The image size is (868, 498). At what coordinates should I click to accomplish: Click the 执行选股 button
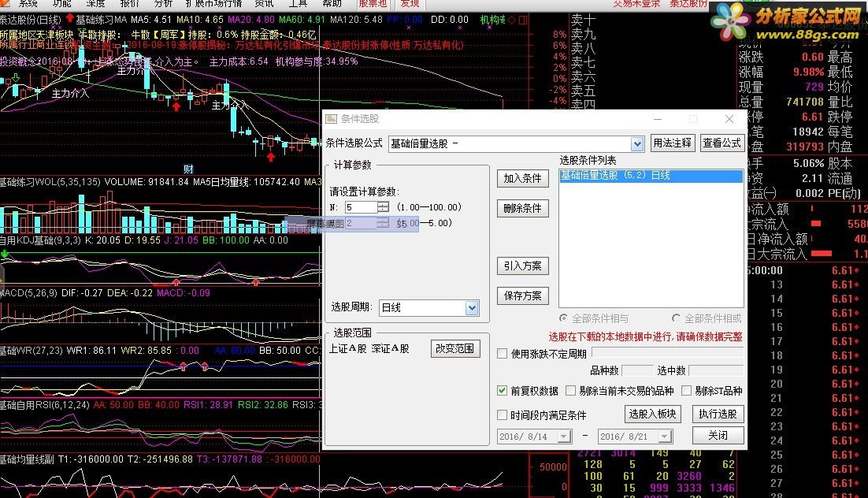click(x=718, y=414)
